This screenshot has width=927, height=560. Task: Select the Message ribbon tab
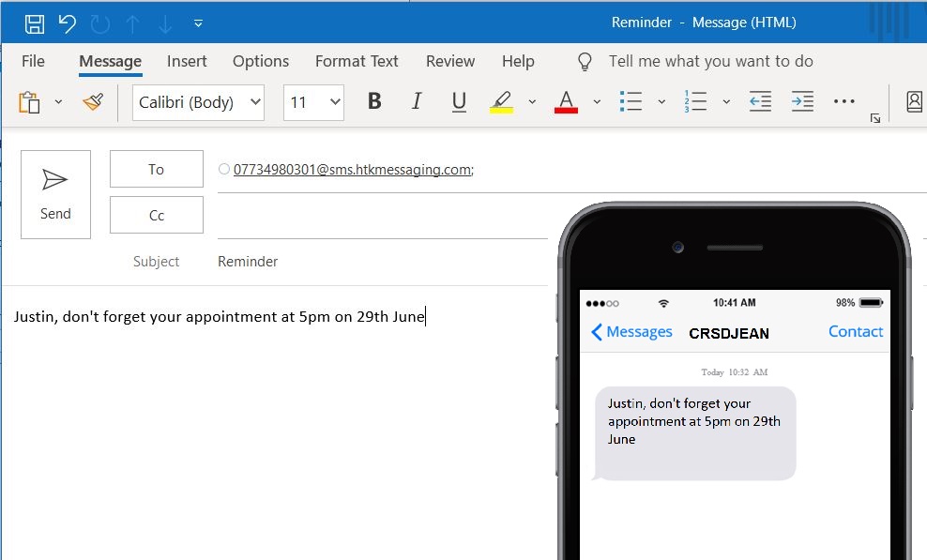coord(110,62)
